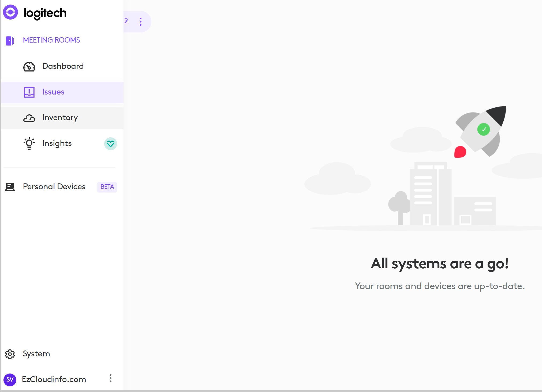Viewport: 542px width, 392px height.
Task: Click the EzCloudinfo.com account name
Action: pos(54,379)
